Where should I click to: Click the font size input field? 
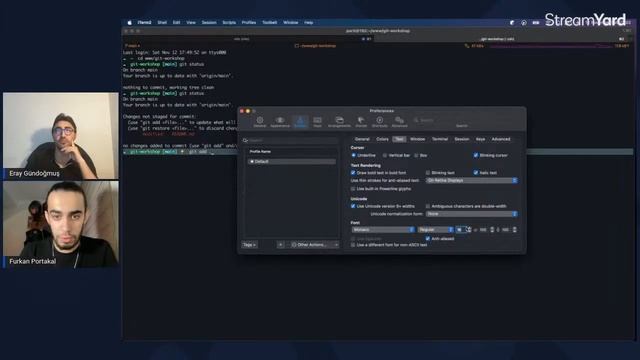460,230
